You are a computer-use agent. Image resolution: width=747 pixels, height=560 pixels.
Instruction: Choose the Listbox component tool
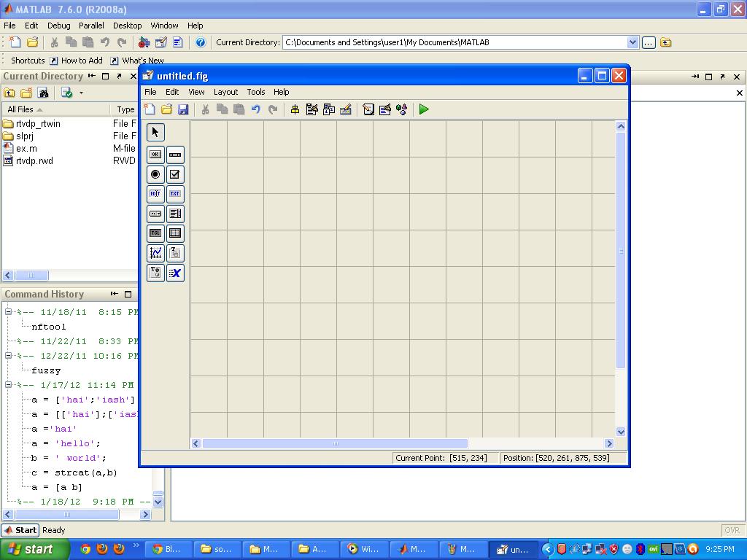point(175,214)
